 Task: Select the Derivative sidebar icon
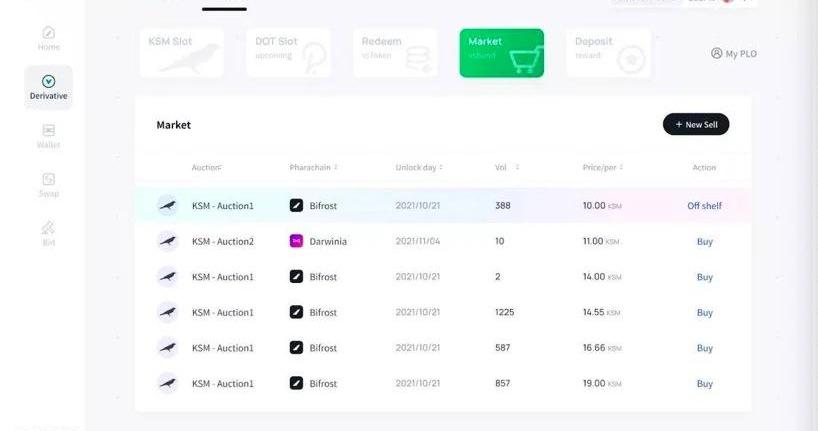49,81
